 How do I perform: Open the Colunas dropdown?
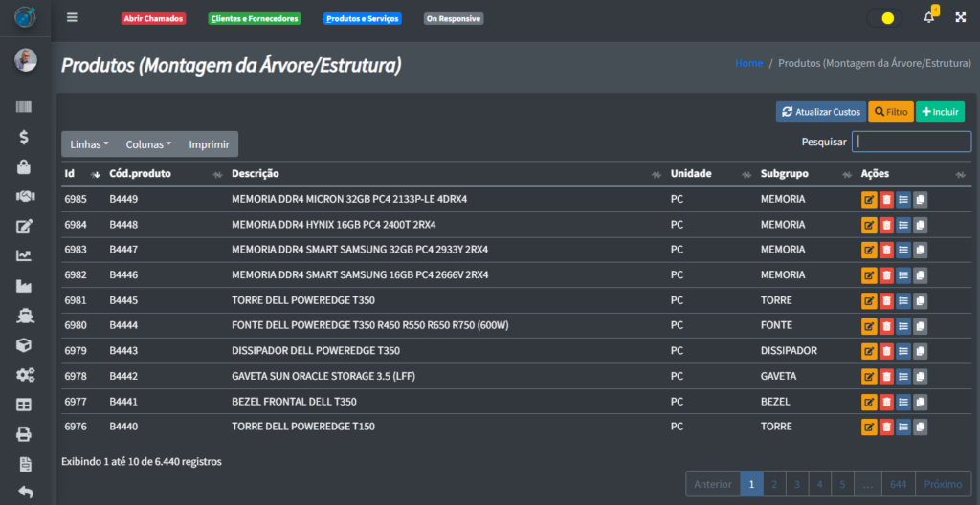(x=148, y=144)
